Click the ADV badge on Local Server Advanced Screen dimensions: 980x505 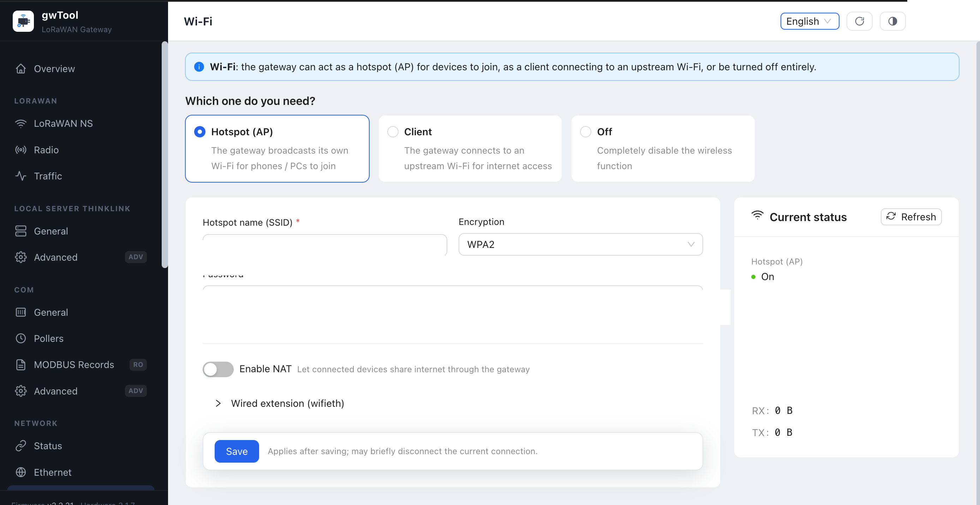(x=136, y=257)
